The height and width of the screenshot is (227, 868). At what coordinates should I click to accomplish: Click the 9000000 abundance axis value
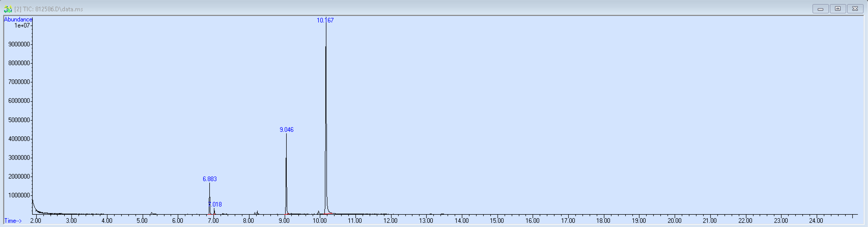(19, 44)
